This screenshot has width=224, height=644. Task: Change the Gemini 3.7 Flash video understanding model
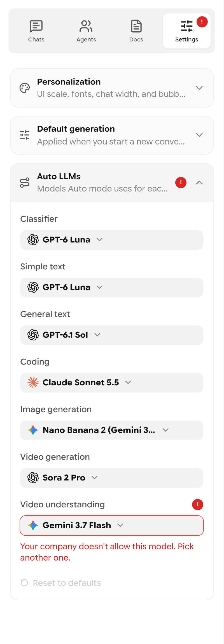[112, 526]
